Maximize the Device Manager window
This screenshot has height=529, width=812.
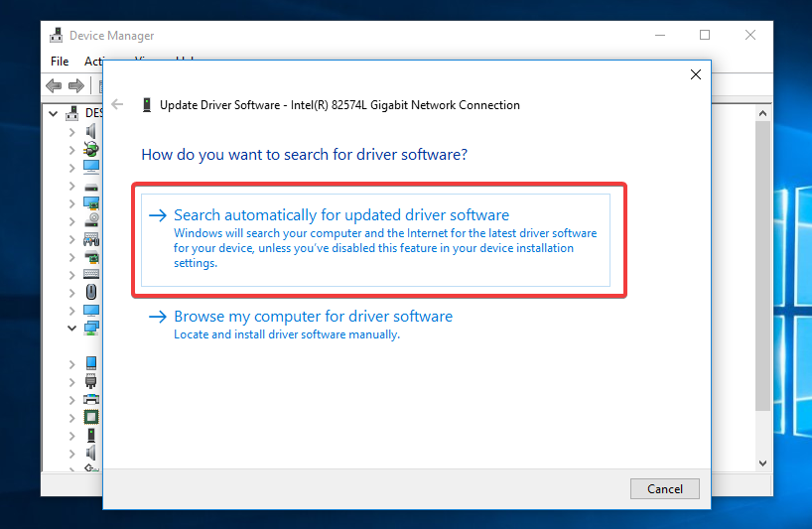tap(704, 35)
